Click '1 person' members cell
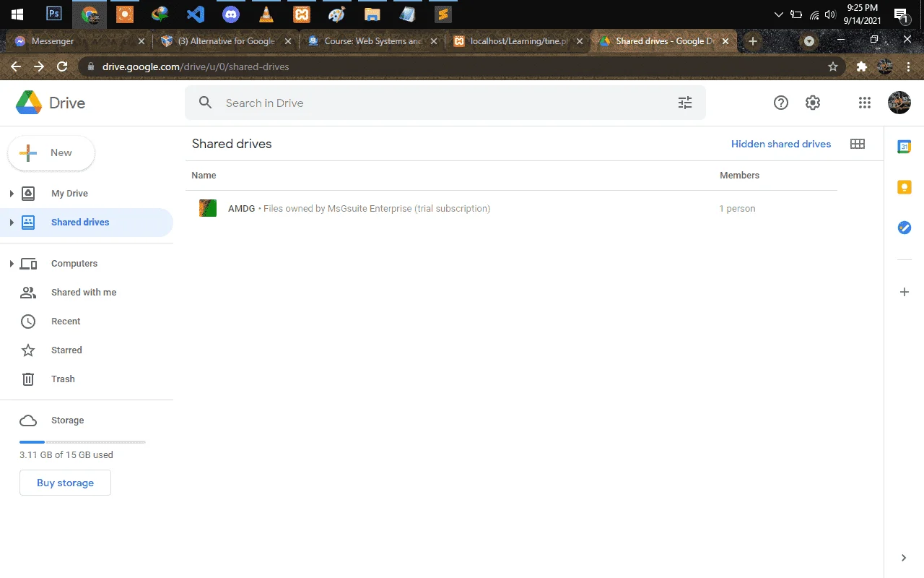 point(737,209)
